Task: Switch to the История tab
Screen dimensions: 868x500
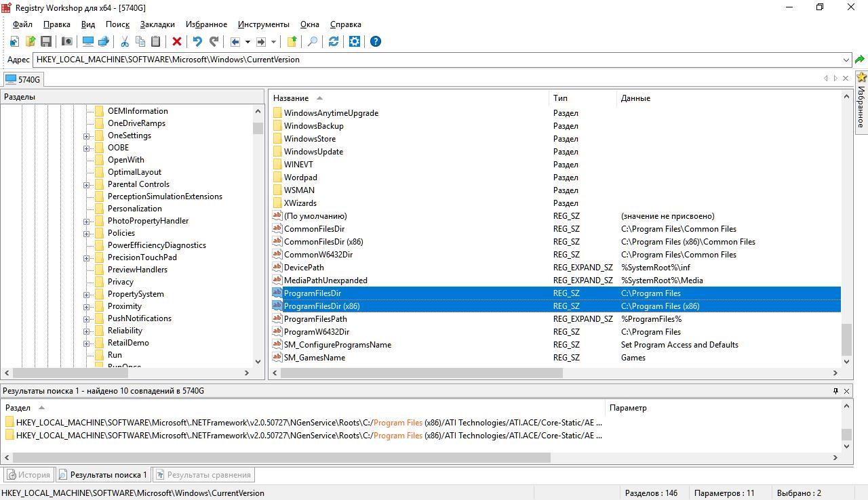Action: coord(28,475)
